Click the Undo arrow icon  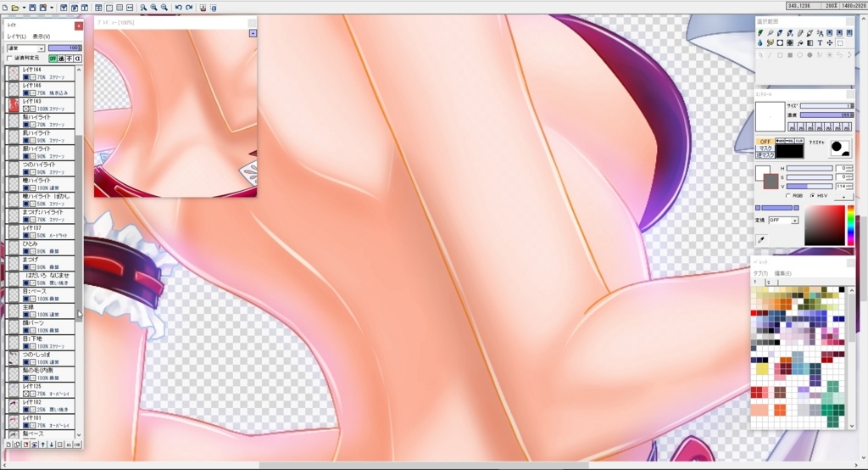coord(178,8)
